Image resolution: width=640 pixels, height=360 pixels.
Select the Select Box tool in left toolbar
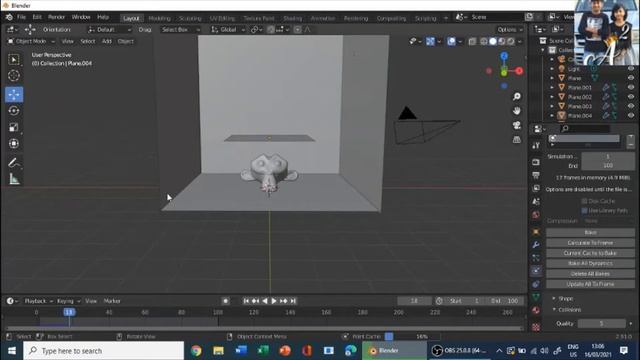(14, 60)
